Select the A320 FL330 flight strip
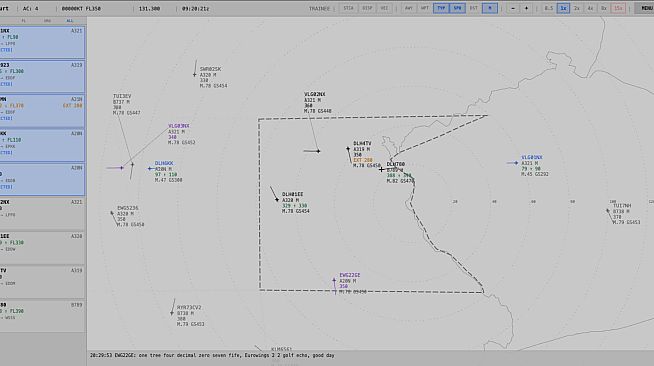The width and height of the screenshot is (654, 366). (x=42, y=248)
